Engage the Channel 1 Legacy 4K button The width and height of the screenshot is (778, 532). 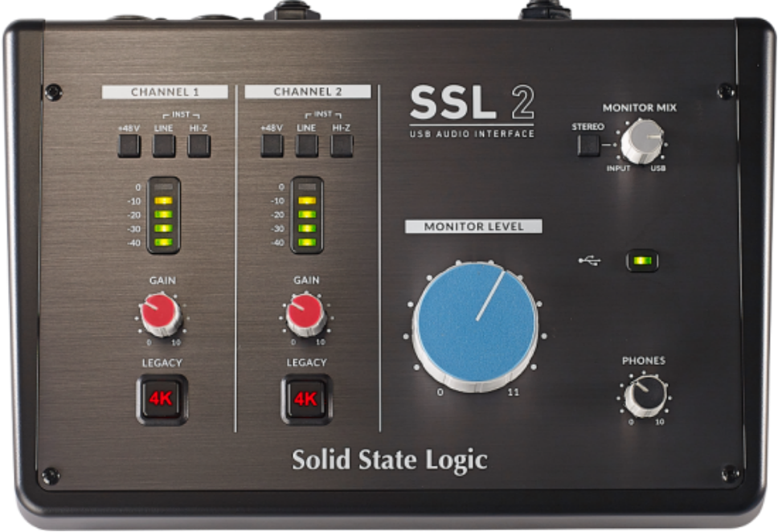tap(162, 399)
